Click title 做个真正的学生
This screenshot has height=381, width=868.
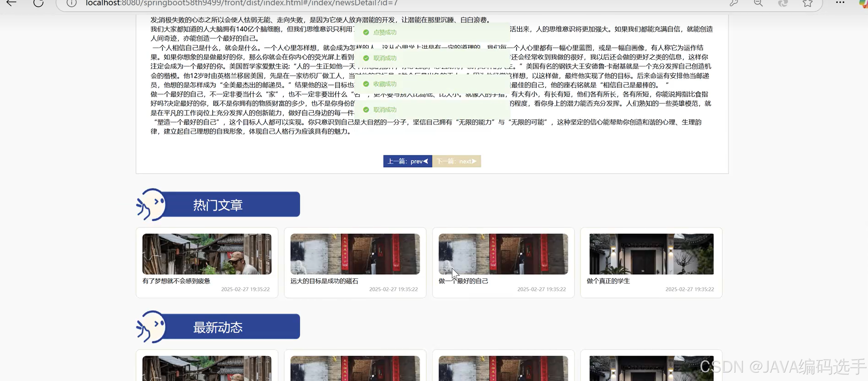pyautogui.click(x=608, y=281)
